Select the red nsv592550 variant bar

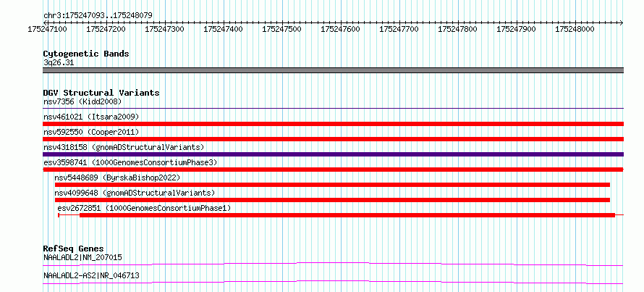coord(333,139)
